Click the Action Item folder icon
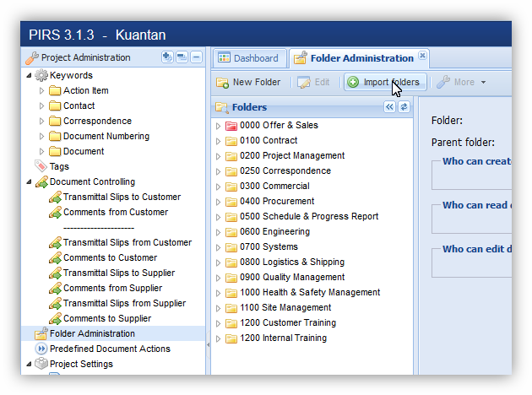Image resolution: width=532 pixels, height=395 pixels. [x=55, y=90]
